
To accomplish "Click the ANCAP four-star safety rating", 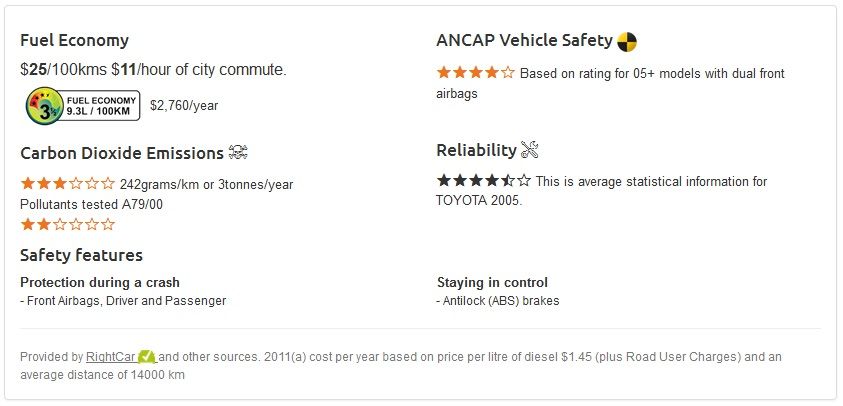I will [475, 73].
